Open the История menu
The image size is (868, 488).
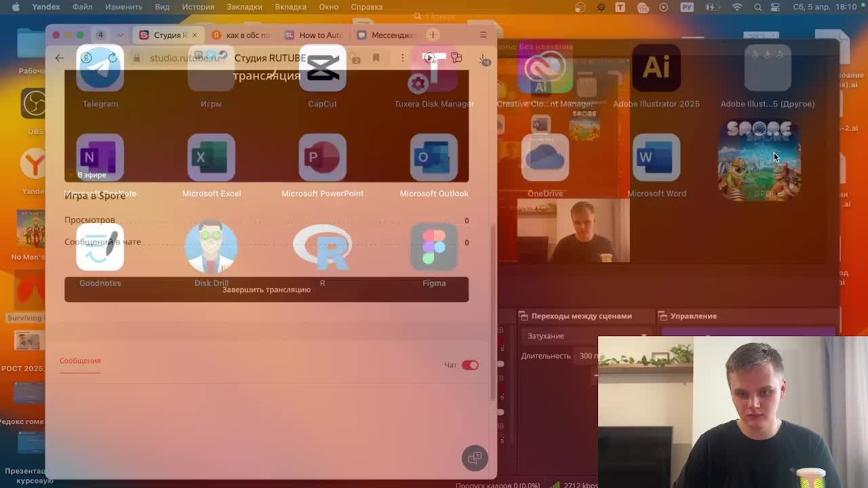pyautogui.click(x=198, y=7)
